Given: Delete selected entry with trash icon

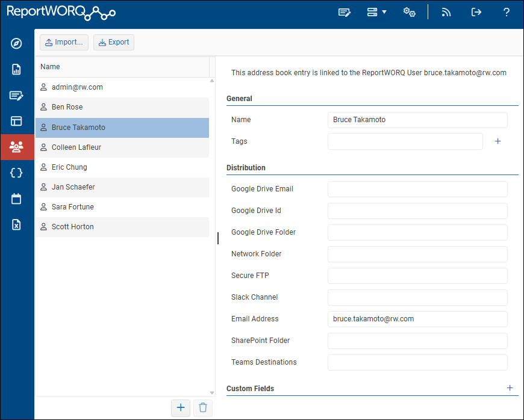Looking at the screenshot, I should (x=203, y=407).
